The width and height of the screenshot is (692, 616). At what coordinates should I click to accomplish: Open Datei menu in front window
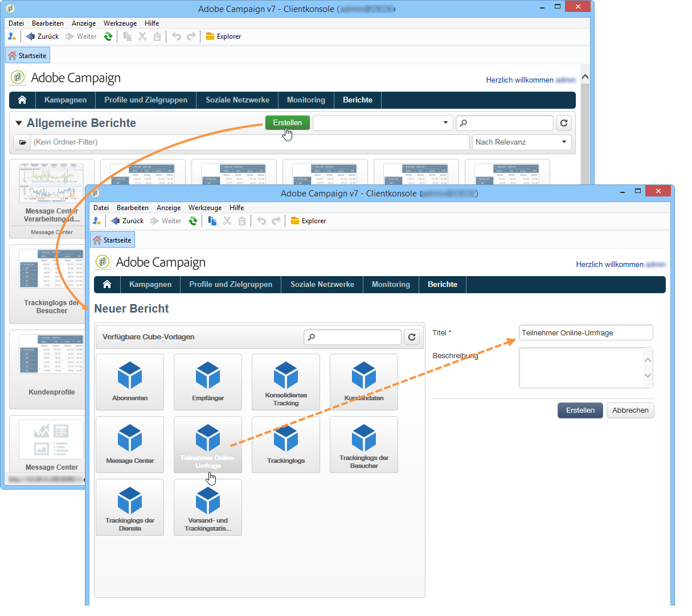(x=101, y=208)
